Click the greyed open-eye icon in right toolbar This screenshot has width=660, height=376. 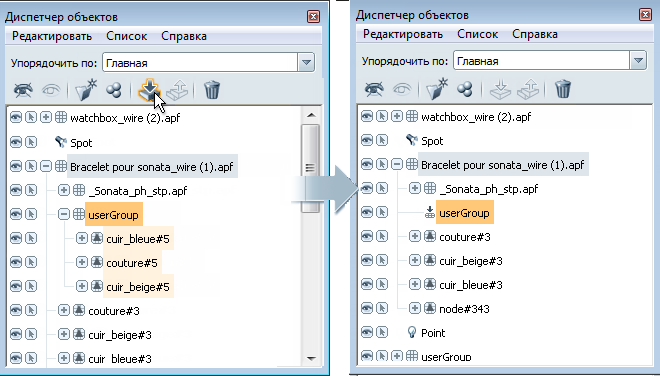(x=402, y=88)
